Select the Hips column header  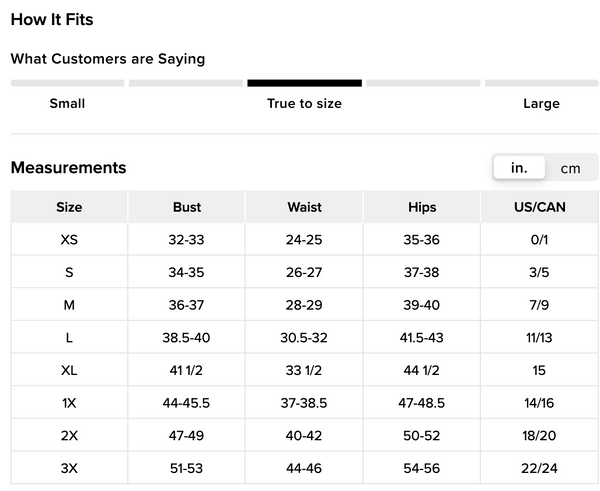pyautogui.click(x=422, y=207)
